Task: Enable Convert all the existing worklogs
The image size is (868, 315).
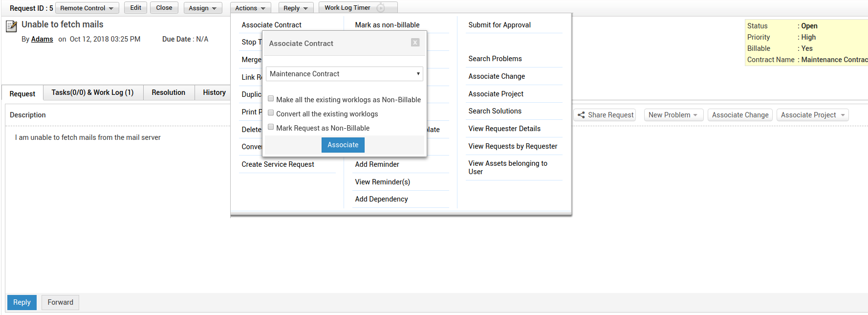Action: (x=271, y=113)
